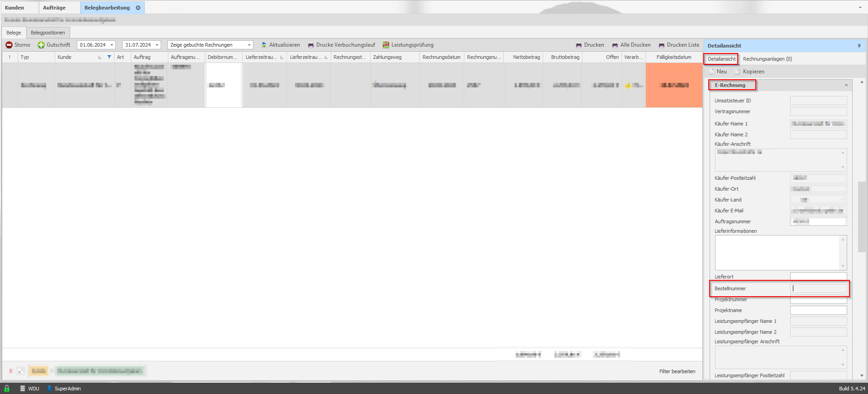This screenshot has width=868, height=394.
Task: Click the orange Fälligkeitsdatum cell
Action: point(674,85)
